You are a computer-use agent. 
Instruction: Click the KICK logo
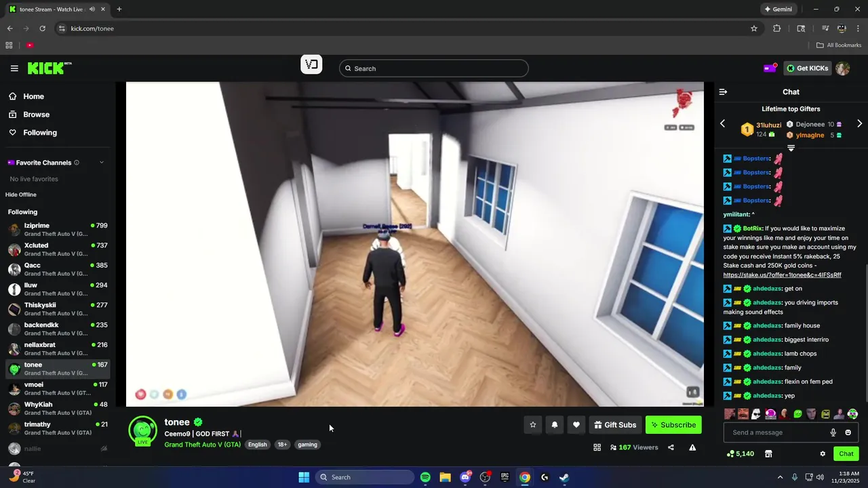click(x=49, y=68)
